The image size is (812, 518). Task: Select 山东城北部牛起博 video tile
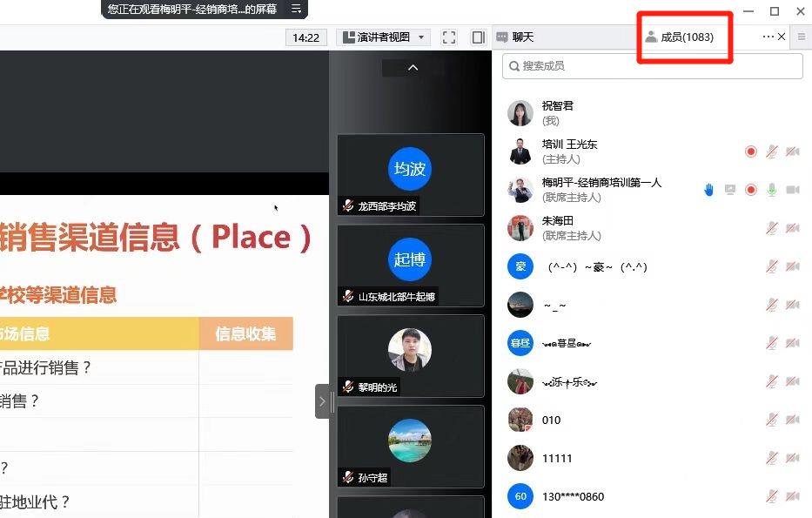(x=411, y=266)
